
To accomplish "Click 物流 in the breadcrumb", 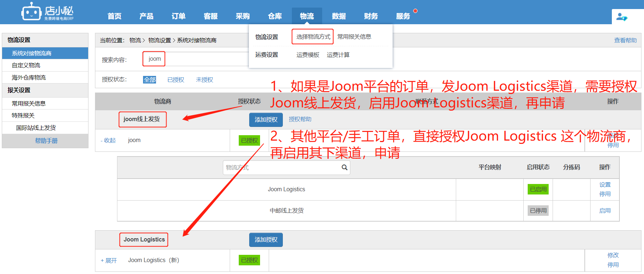I will (135, 40).
